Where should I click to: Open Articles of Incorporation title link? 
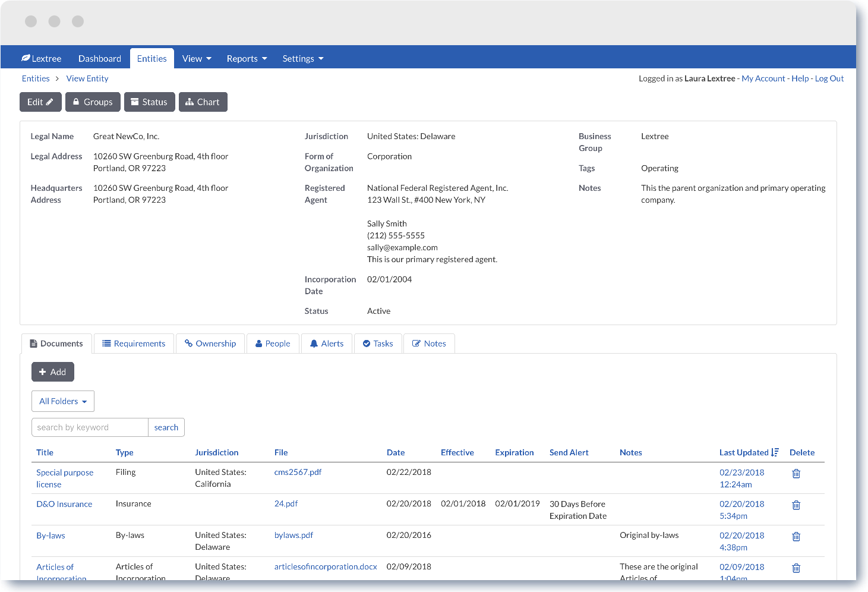point(61,572)
